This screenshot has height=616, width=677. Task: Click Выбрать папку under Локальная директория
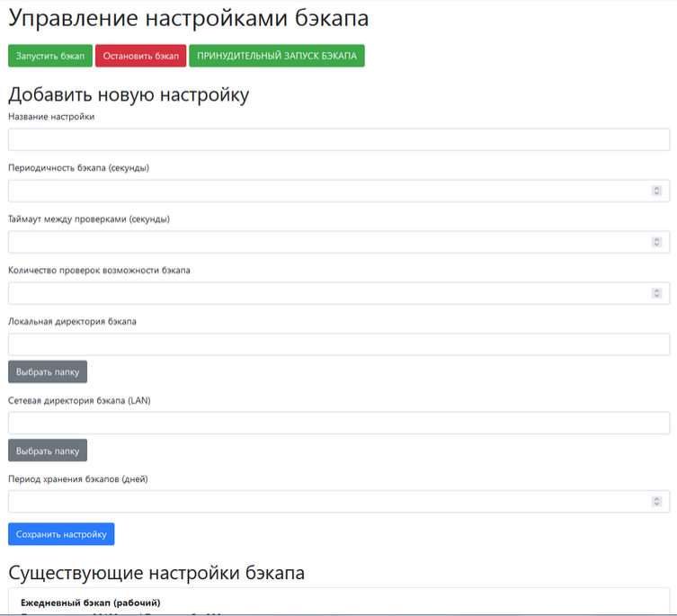(48, 371)
